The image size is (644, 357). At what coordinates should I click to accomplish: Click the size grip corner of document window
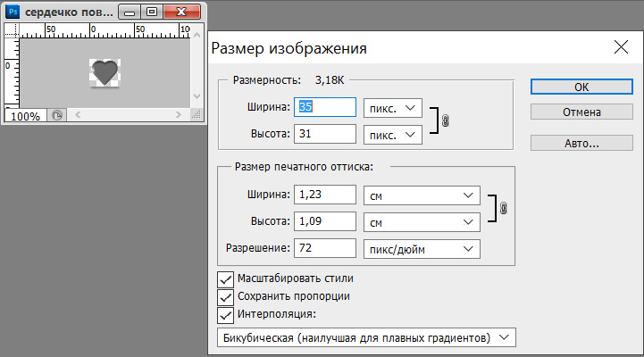click(197, 115)
